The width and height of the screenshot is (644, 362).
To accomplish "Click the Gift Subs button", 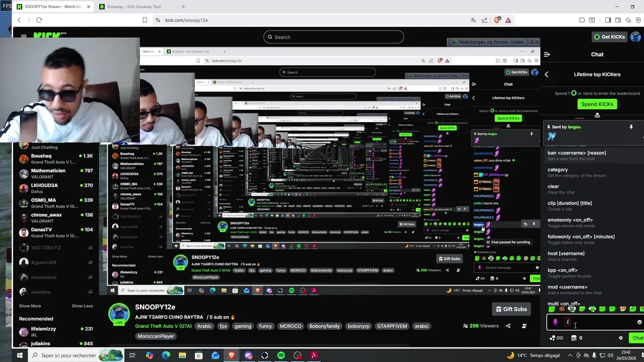I will coord(511,309).
